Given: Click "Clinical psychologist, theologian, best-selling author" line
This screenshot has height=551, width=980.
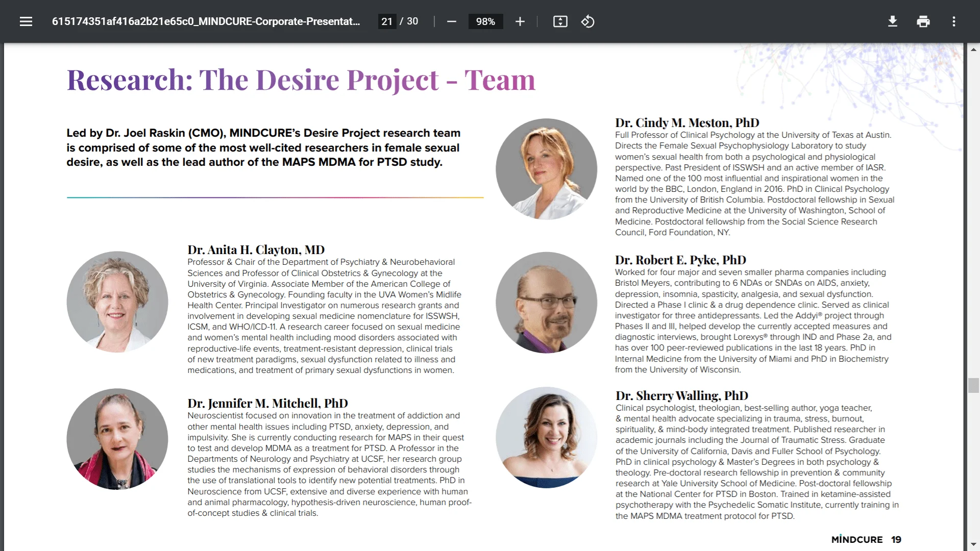Looking at the screenshot, I should [x=744, y=408].
